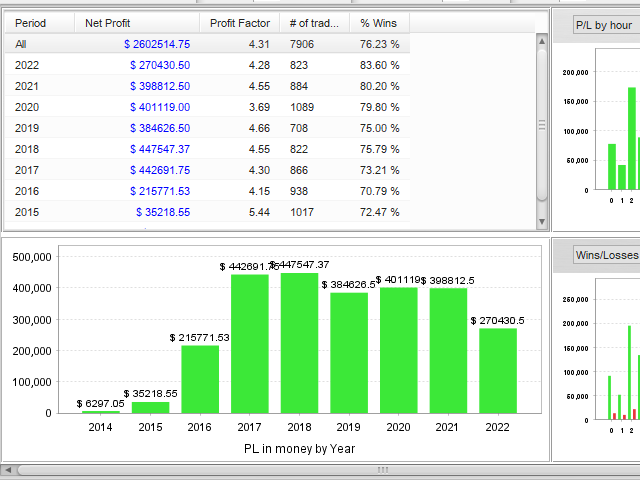Viewport: 640px width, 480px height.
Task: Click the # of trades column header
Action: (314, 23)
